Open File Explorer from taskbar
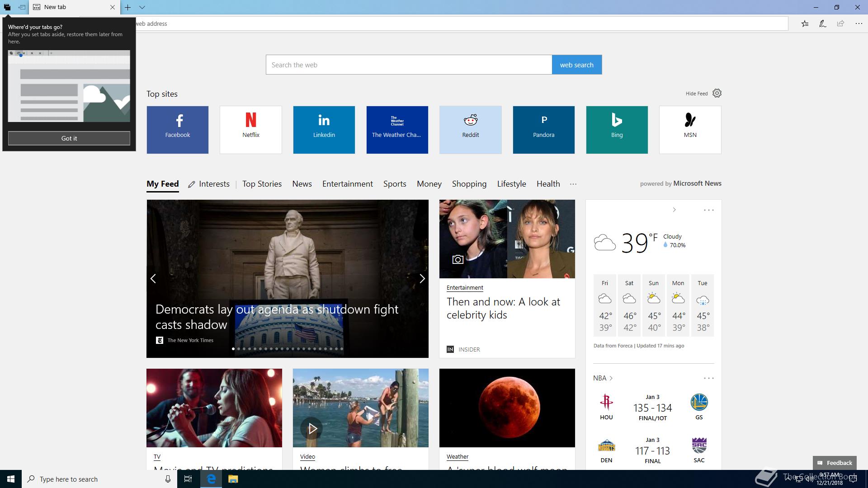Image resolution: width=868 pixels, height=488 pixels. [233, 479]
